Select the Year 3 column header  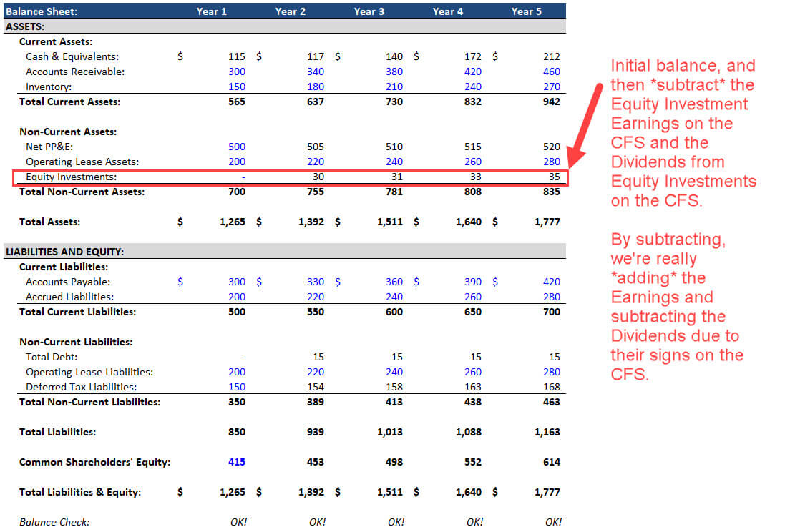[369, 11]
